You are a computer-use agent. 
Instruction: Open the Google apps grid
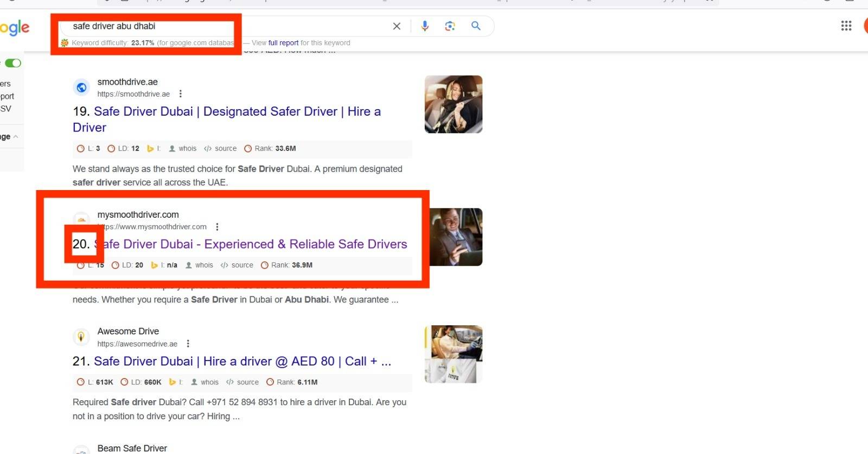[846, 26]
